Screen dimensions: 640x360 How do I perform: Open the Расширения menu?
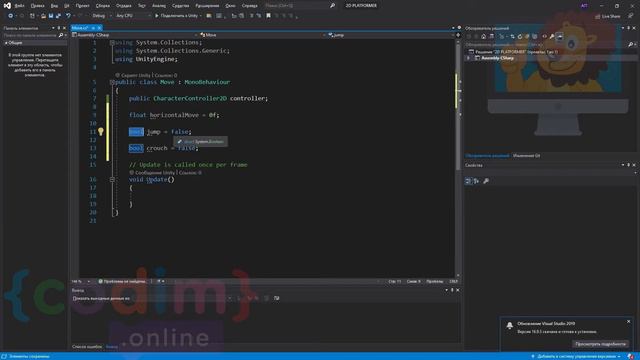207,6
